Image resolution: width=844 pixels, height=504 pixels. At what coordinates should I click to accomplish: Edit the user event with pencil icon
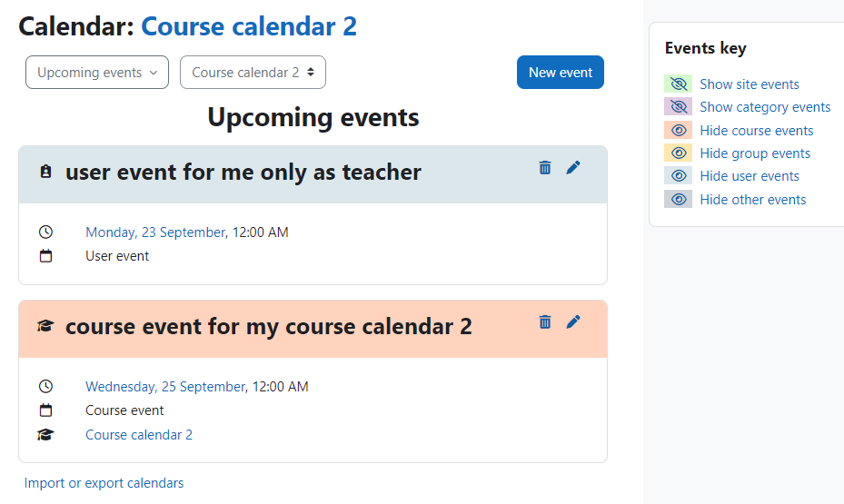click(573, 168)
